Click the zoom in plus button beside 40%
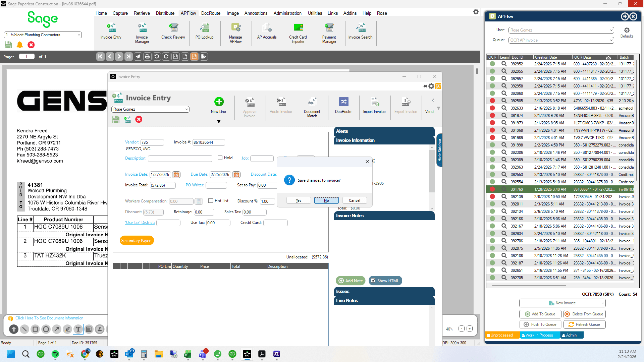The width and height of the screenshot is (644, 362). (470, 329)
